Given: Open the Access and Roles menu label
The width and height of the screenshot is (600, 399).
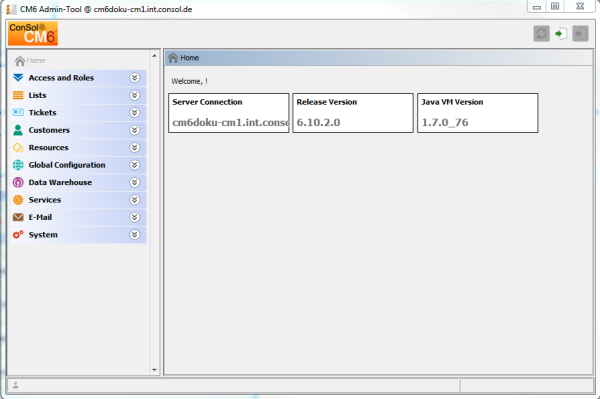Looking at the screenshot, I should 61,78.
